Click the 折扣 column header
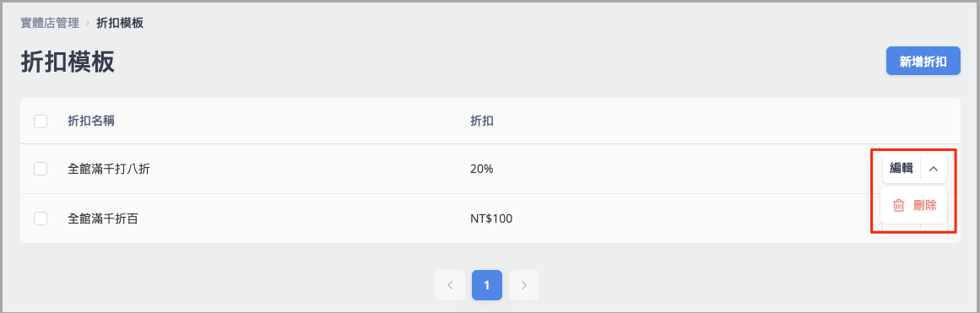Image resolution: width=980 pixels, height=313 pixels. tap(482, 121)
